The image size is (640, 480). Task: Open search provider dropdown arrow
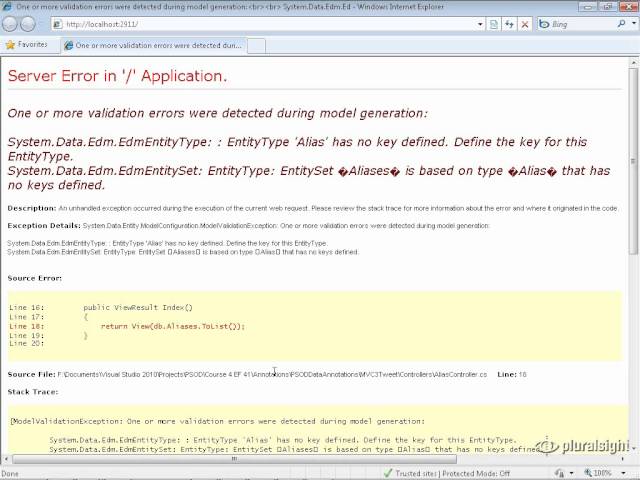click(x=634, y=24)
